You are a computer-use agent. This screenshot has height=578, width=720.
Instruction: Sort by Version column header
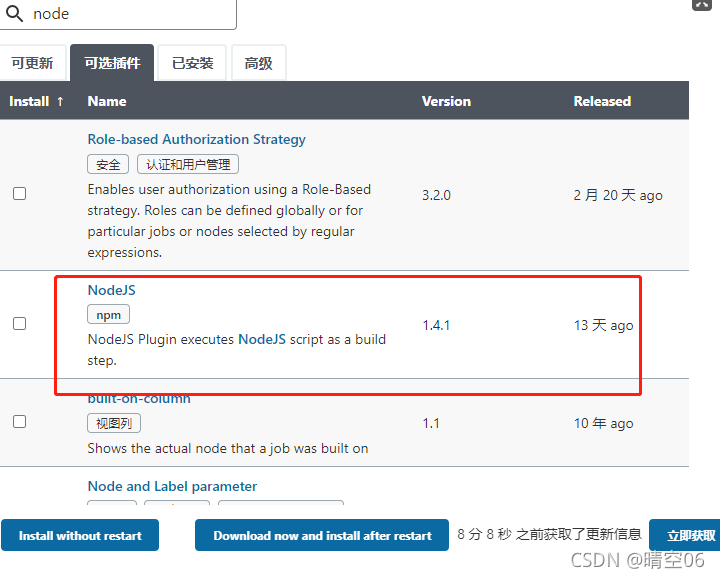click(446, 101)
